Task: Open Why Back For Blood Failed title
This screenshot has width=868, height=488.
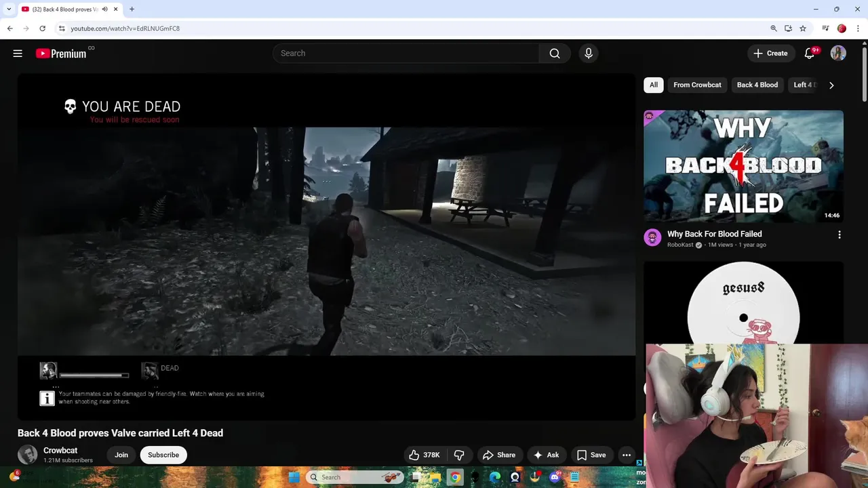Action: click(715, 234)
